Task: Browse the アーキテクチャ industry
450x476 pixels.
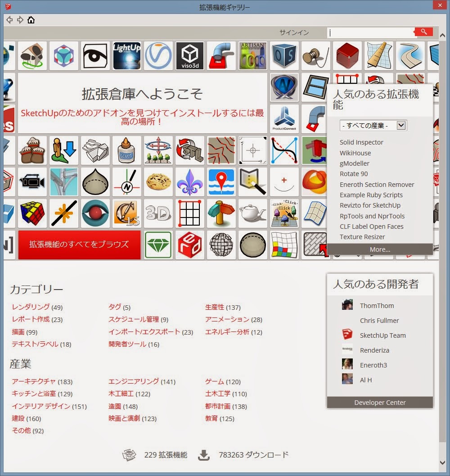Action: click(34, 381)
